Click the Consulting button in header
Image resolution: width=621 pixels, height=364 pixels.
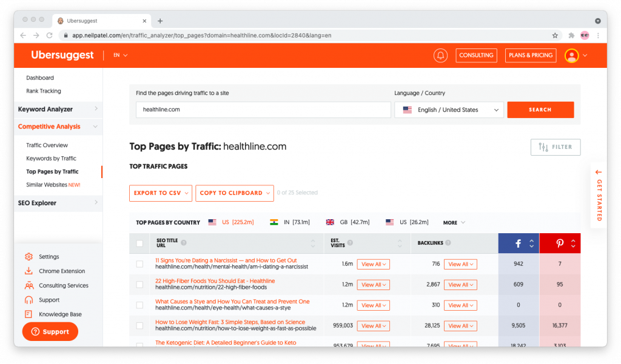point(476,55)
